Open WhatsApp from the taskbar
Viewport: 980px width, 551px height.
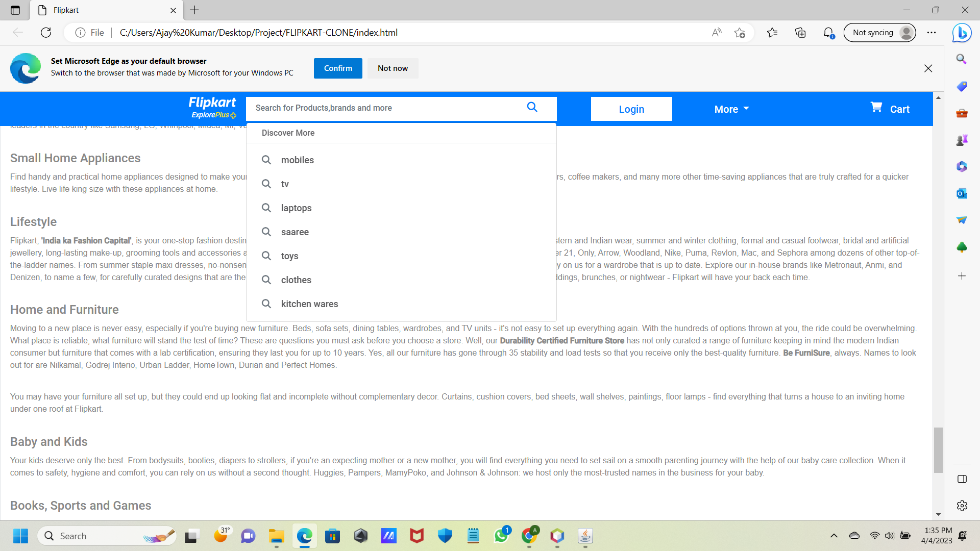pyautogui.click(x=501, y=536)
